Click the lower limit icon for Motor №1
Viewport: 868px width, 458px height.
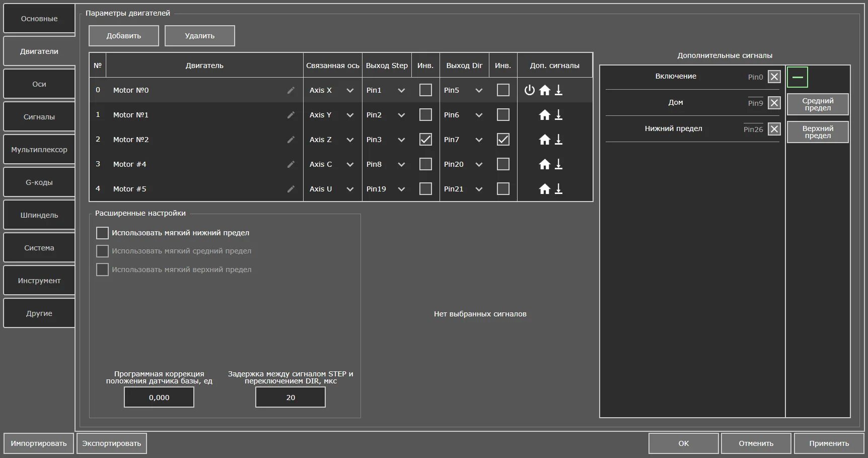click(x=558, y=115)
